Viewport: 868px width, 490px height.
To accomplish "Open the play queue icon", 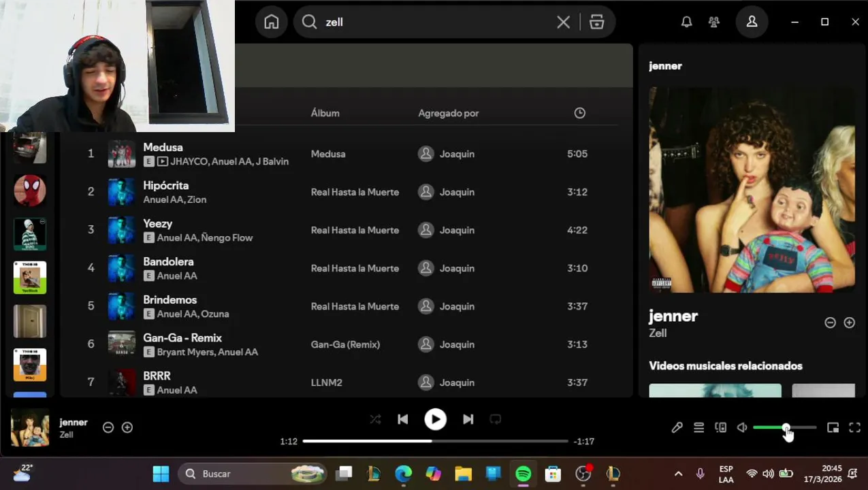I will (698, 427).
